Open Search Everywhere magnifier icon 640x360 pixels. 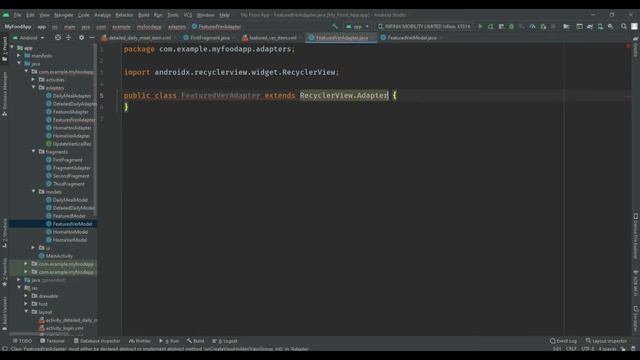624,27
